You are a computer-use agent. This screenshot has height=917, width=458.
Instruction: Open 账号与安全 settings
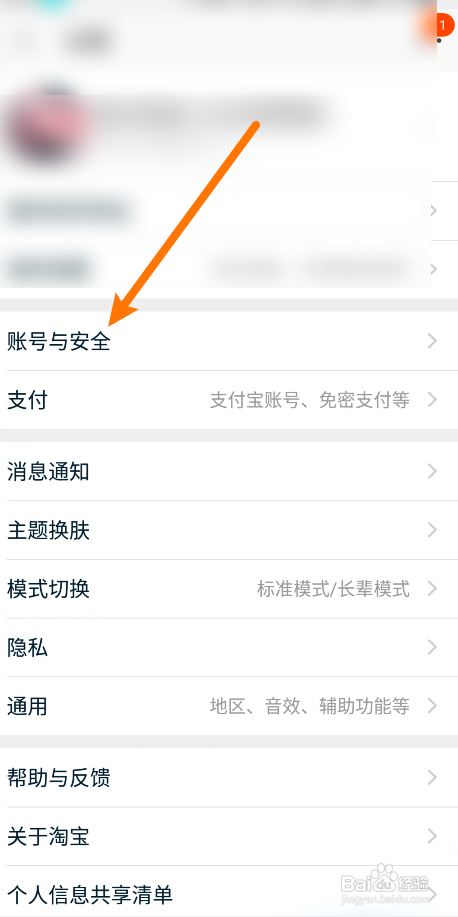[x=229, y=341]
